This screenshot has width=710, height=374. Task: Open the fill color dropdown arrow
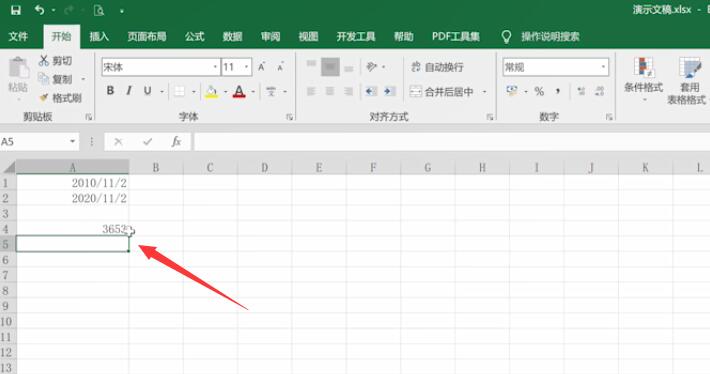coord(225,91)
